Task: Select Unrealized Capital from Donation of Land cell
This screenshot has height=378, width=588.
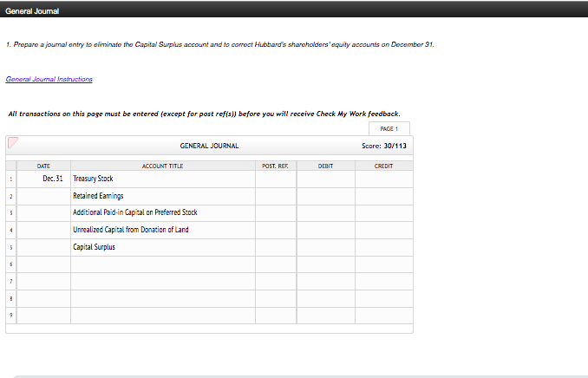Action: click(x=163, y=230)
